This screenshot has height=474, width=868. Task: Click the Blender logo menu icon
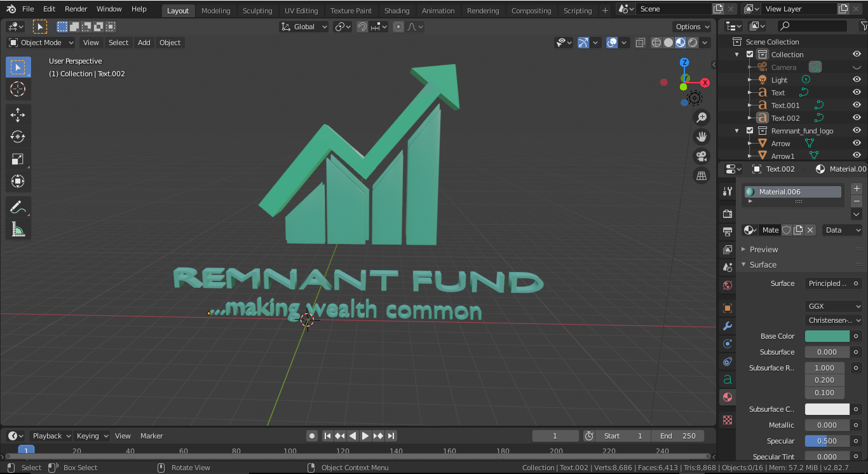[x=11, y=9]
